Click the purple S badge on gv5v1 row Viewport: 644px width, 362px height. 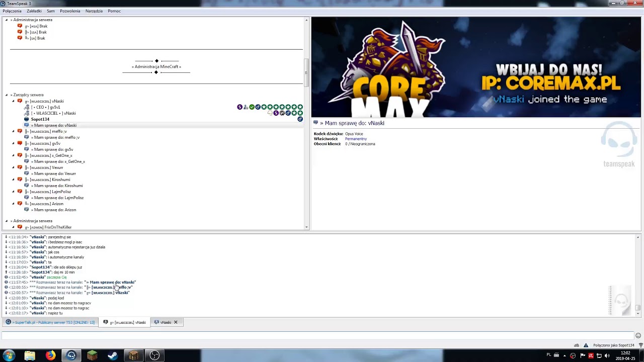click(239, 107)
